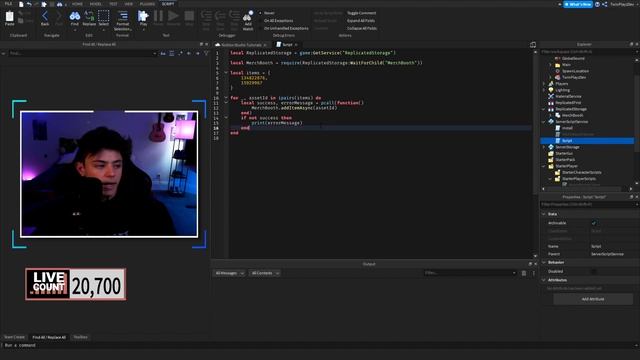Open the All Contexts output dropdown
The width and height of the screenshot is (640, 360).
point(265,273)
